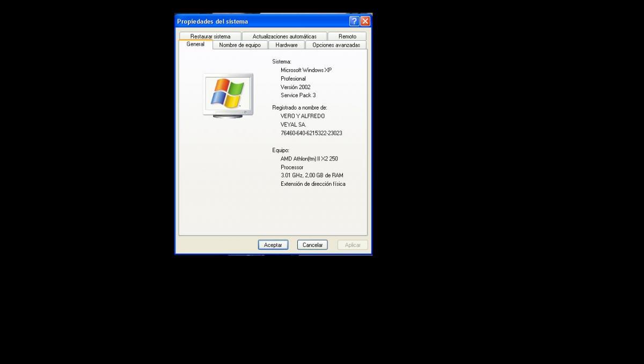Switch to the Hardware tab
Viewport: 644px width, 364px height.
click(x=287, y=45)
